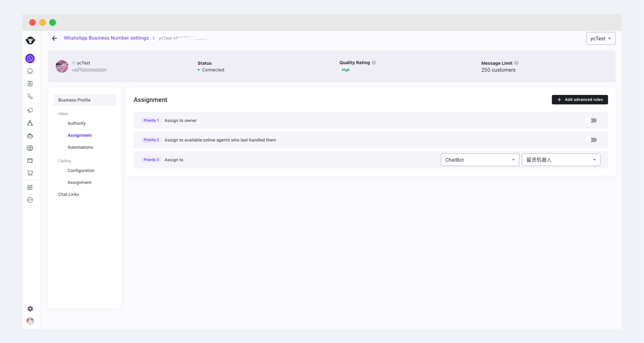Screen dimensions: 644x343
Task: Open the shopping cart icon
Action: point(30,173)
